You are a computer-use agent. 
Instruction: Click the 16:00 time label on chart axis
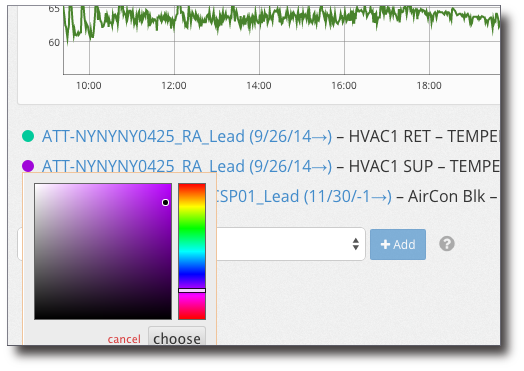[x=344, y=86]
